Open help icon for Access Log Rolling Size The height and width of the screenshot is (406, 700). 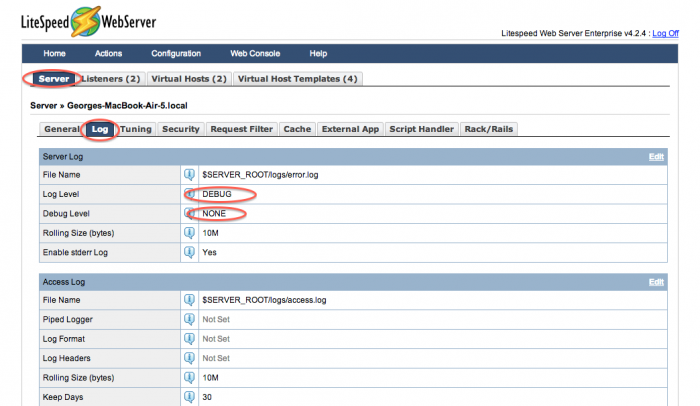pos(189,377)
